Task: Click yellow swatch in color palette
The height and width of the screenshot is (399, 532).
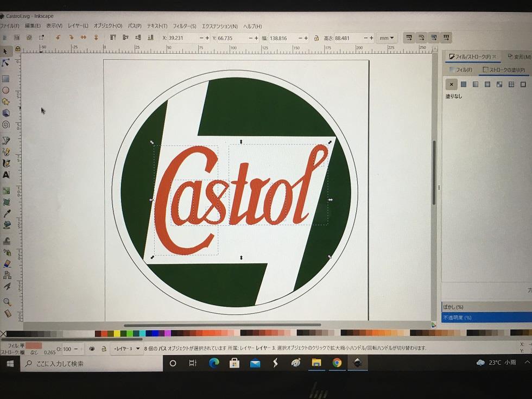Action: click(x=117, y=333)
